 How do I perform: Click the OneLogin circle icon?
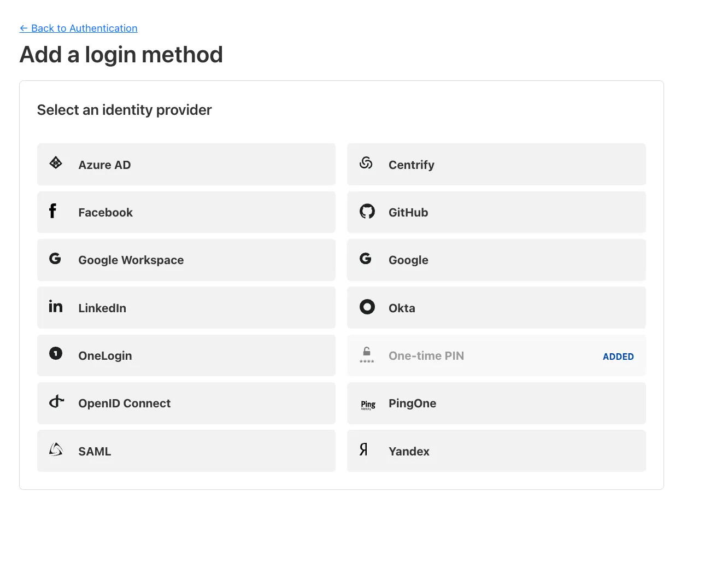click(56, 354)
